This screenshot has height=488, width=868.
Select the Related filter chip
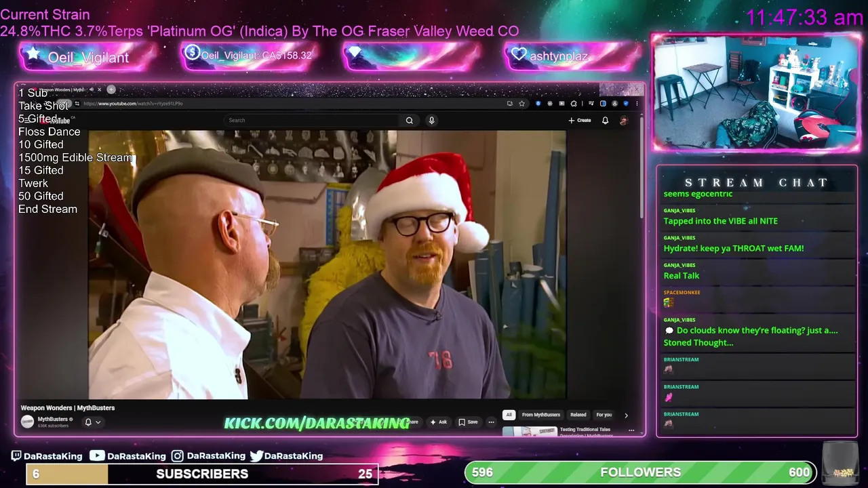578,415
